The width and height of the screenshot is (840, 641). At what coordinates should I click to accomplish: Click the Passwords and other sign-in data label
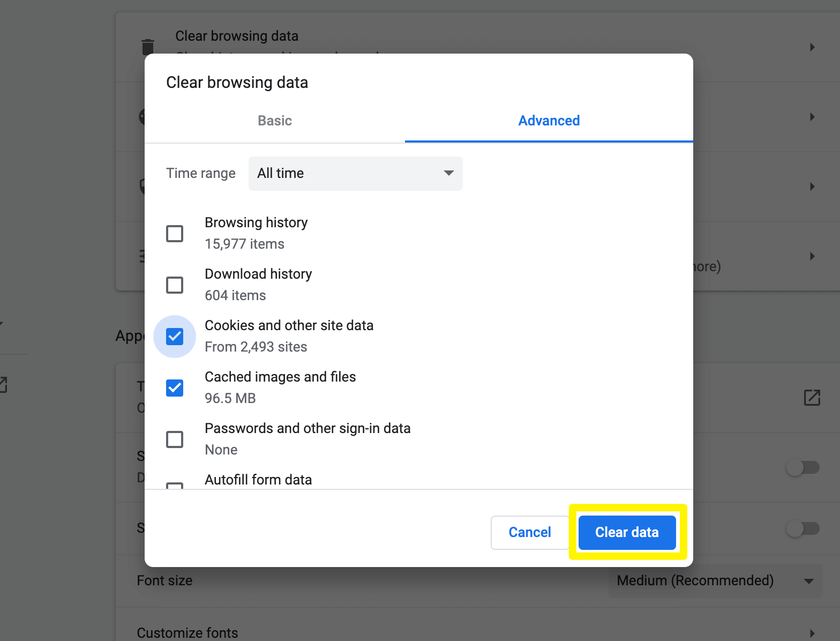[307, 428]
